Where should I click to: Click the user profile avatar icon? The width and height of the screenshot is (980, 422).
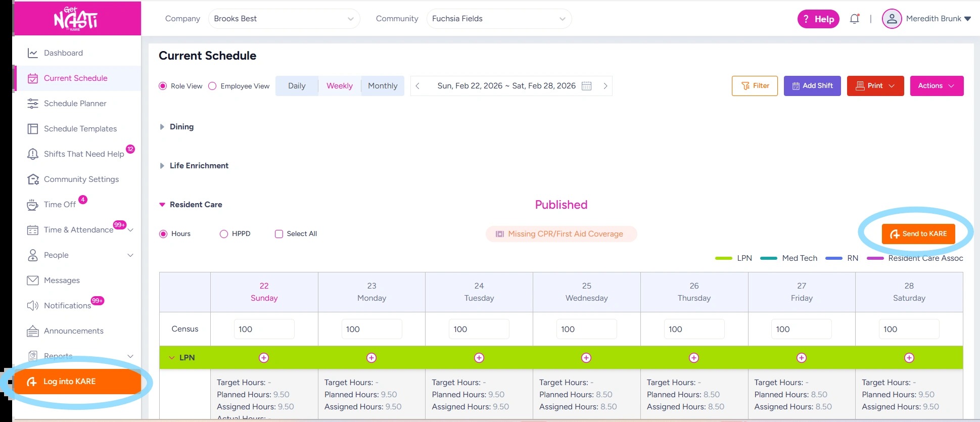tap(892, 19)
